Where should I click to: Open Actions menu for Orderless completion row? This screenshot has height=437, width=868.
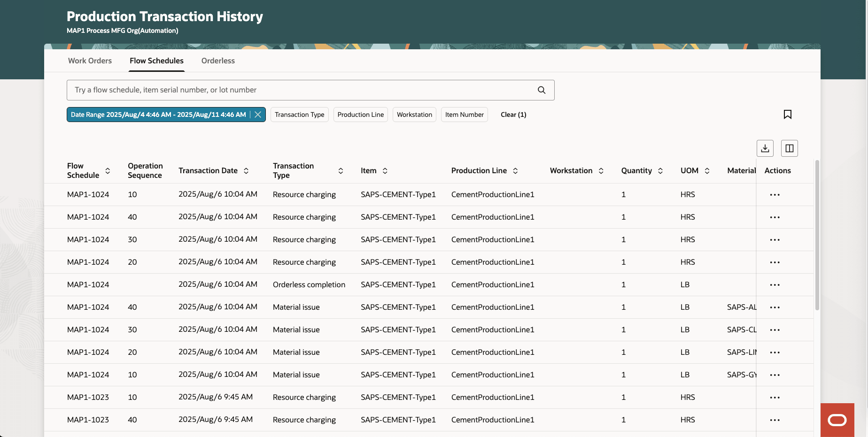pos(775,284)
